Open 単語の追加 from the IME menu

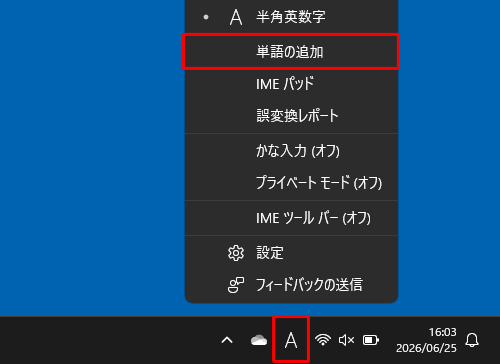(x=291, y=52)
